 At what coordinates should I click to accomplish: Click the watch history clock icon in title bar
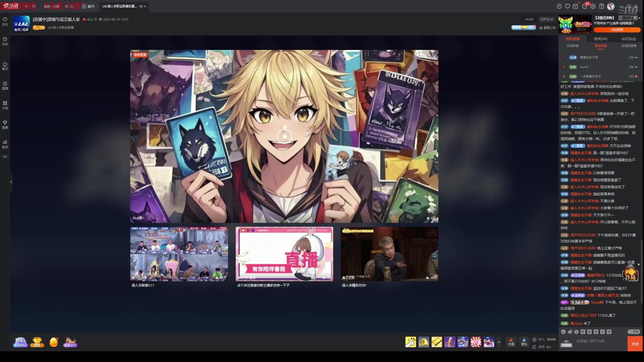(x=559, y=6)
